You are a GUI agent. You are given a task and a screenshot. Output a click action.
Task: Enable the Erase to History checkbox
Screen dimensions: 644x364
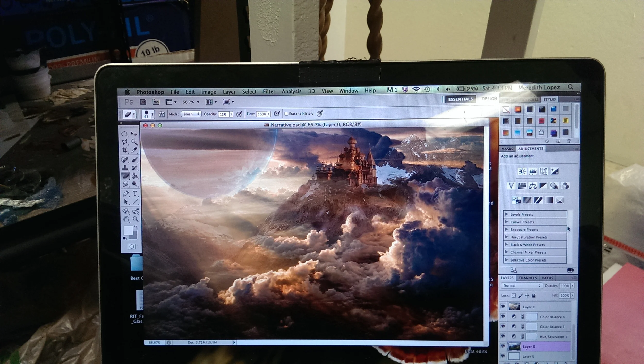[x=286, y=114]
